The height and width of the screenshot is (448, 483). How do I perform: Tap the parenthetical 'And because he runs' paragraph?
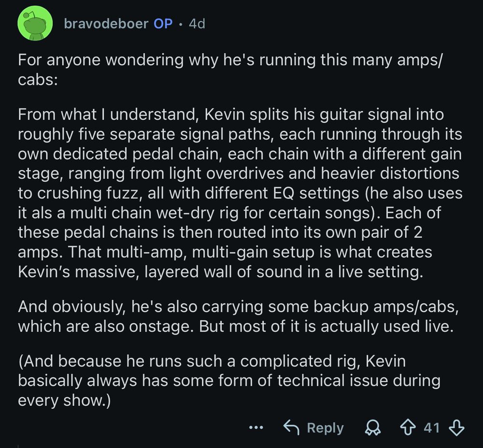(229, 380)
